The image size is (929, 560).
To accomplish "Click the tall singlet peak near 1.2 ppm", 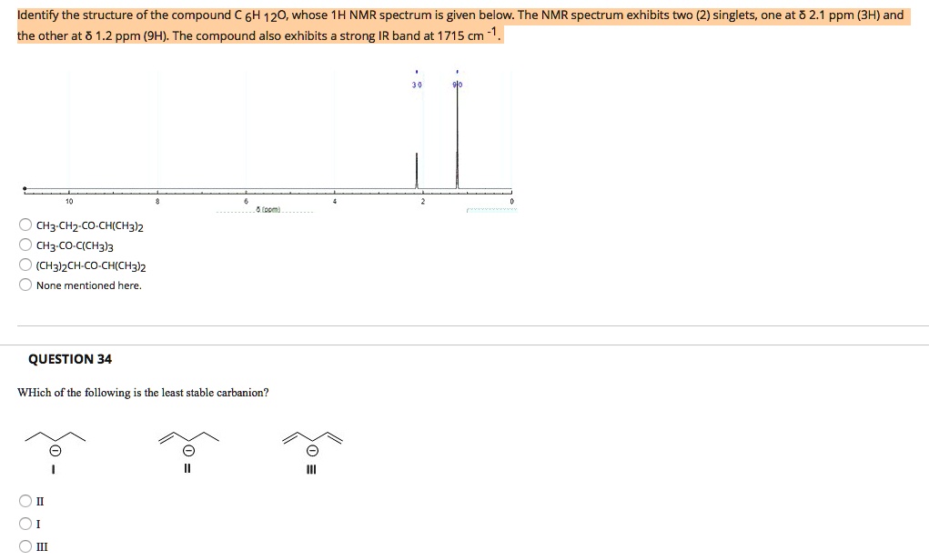I will (x=457, y=136).
